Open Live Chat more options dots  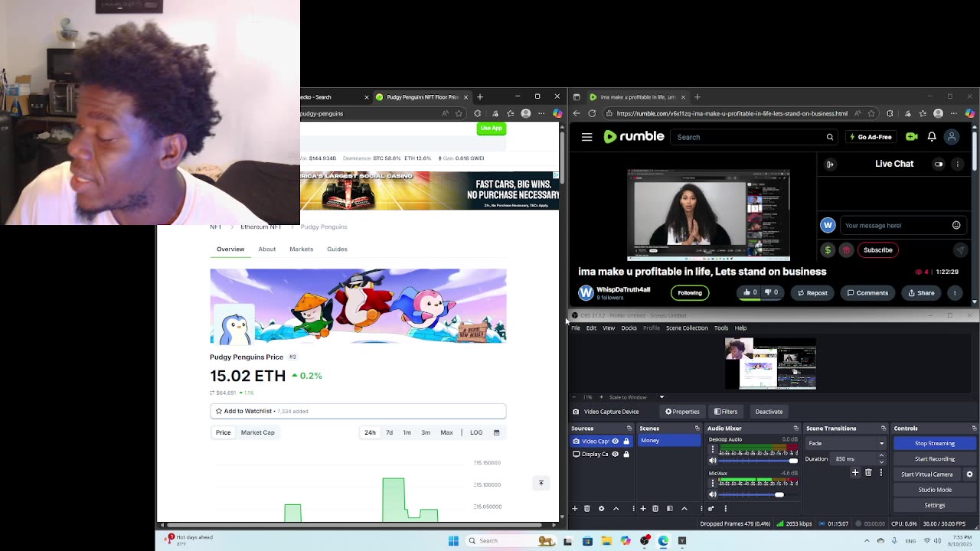957,164
